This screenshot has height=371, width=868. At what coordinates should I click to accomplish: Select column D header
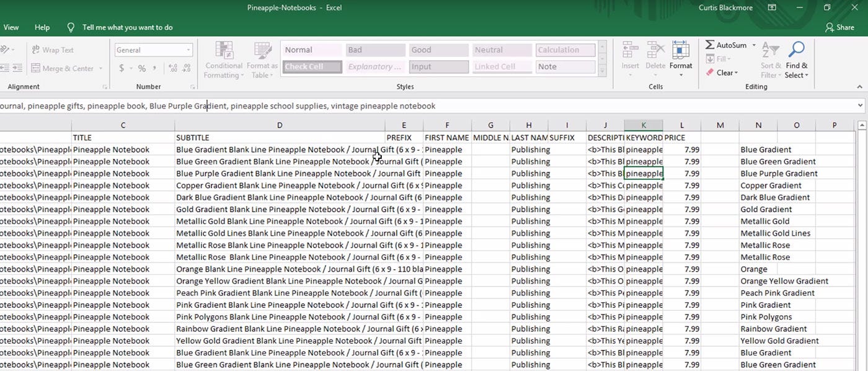tap(280, 125)
